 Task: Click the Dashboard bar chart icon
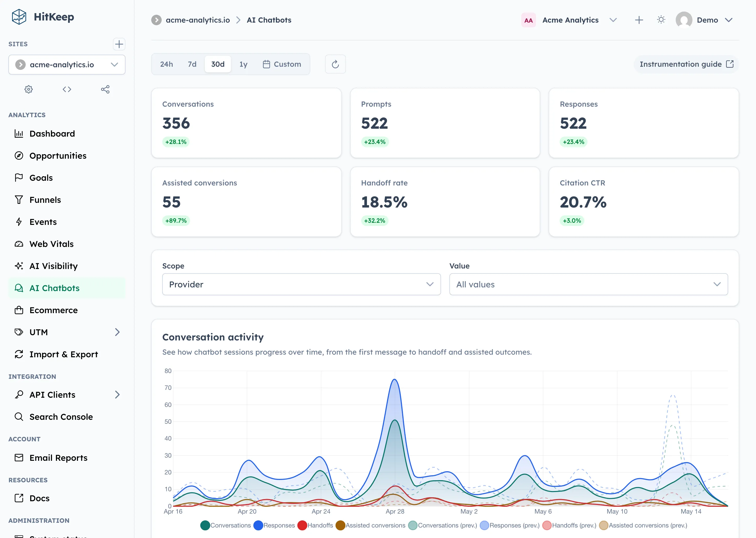[x=19, y=133]
